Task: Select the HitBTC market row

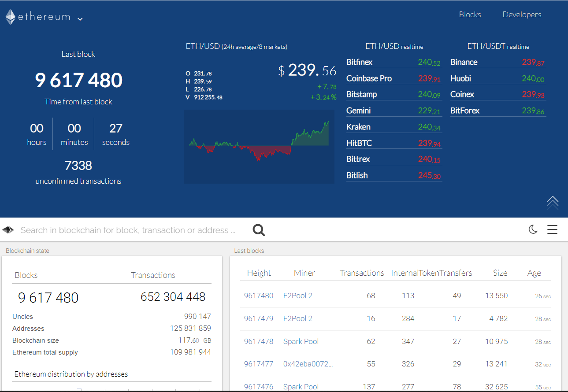Action: [x=394, y=143]
